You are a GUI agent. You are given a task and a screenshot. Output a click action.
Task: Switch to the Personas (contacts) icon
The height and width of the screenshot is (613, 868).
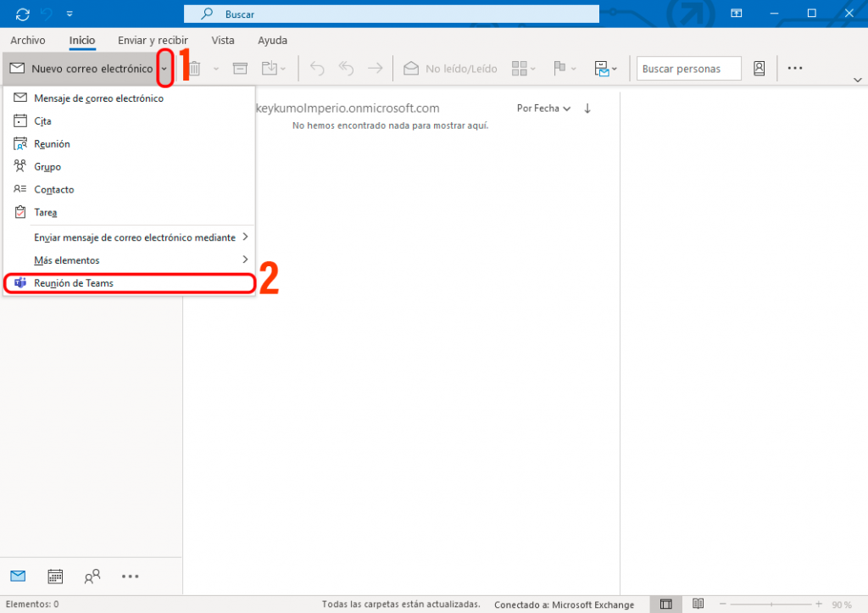(92, 577)
